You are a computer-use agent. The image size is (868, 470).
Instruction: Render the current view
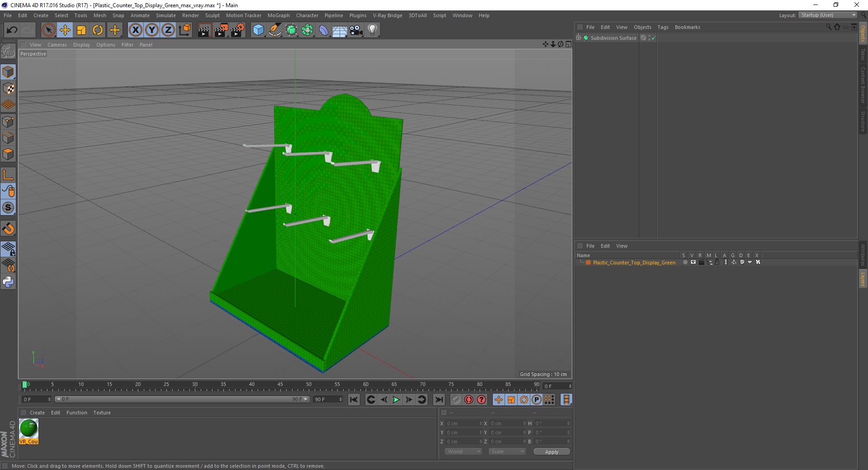(204, 30)
